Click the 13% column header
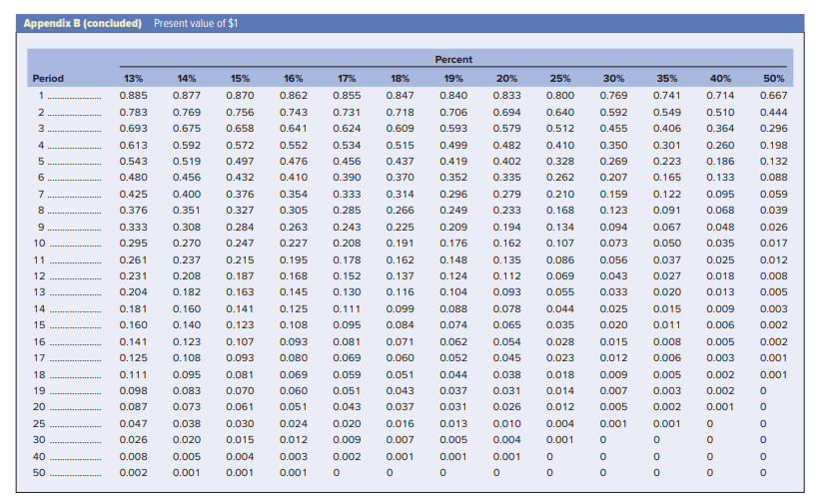Image resolution: width=833 pixels, height=504 pixels. click(134, 79)
